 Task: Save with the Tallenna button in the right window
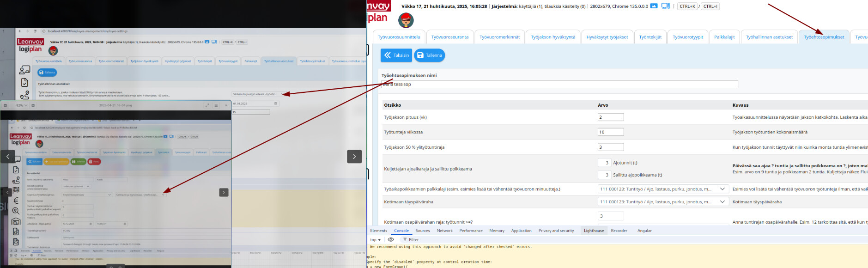pyautogui.click(x=429, y=55)
